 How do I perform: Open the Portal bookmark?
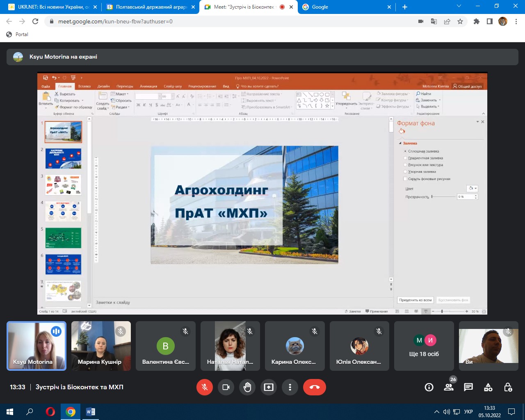[x=18, y=34]
